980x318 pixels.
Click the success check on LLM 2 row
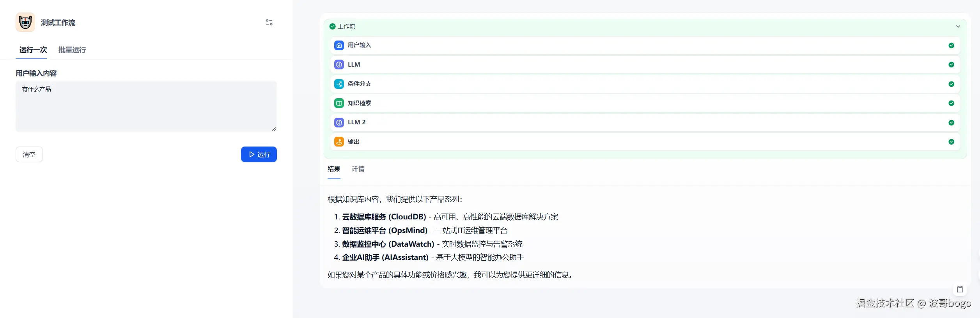click(952, 123)
